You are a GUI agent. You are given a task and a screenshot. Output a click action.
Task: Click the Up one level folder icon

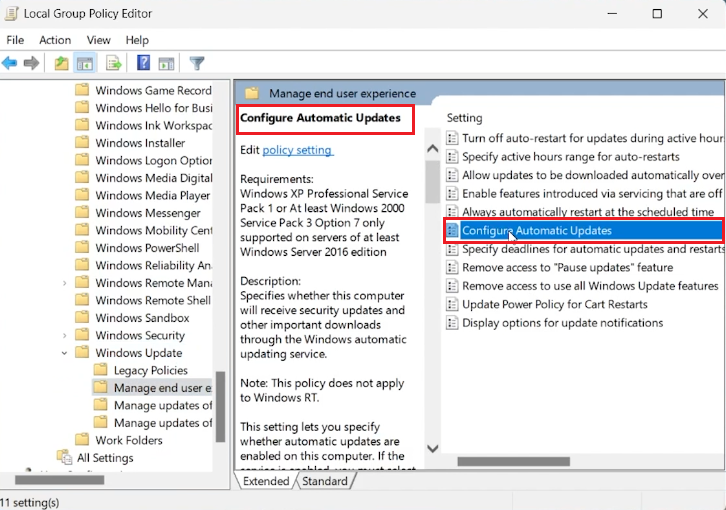pos(62,63)
